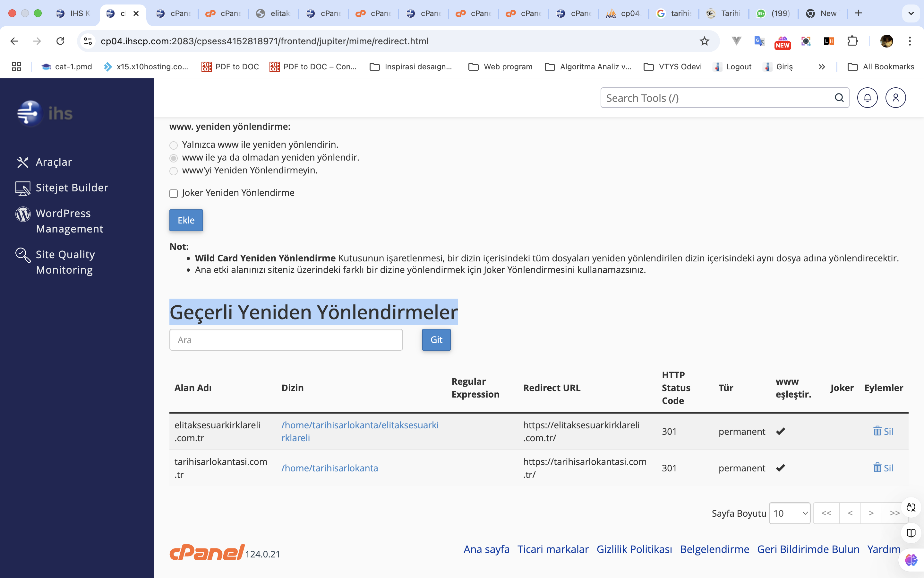Click Belgelendirme footer link
This screenshot has height=578, width=924.
pos(714,549)
